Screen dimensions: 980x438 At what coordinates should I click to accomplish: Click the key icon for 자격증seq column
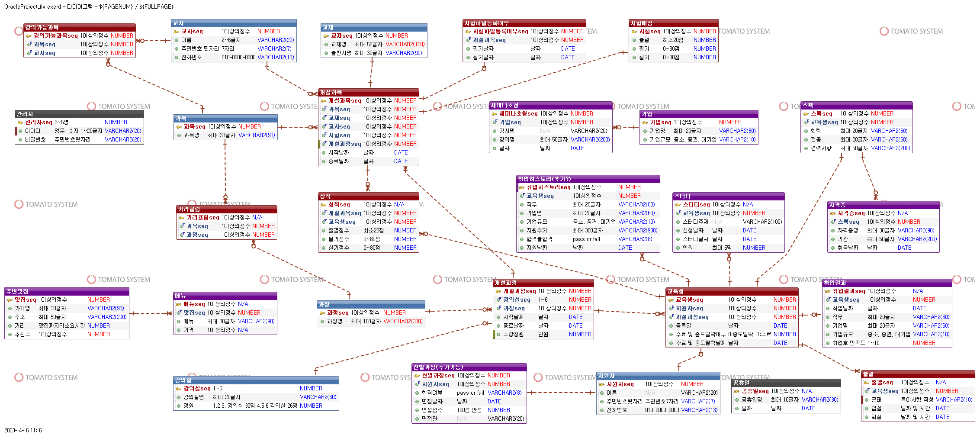point(833,213)
